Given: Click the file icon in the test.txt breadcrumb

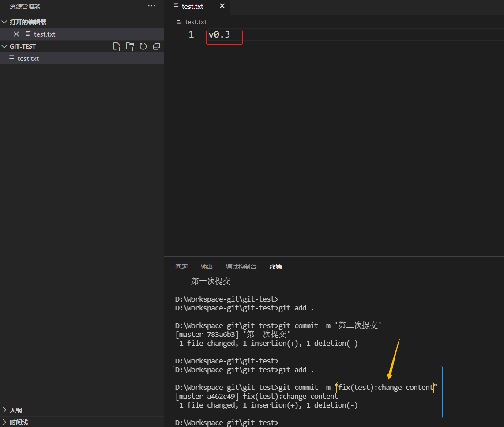Looking at the screenshot, I should pyautogui.click(x=179, y=22).
